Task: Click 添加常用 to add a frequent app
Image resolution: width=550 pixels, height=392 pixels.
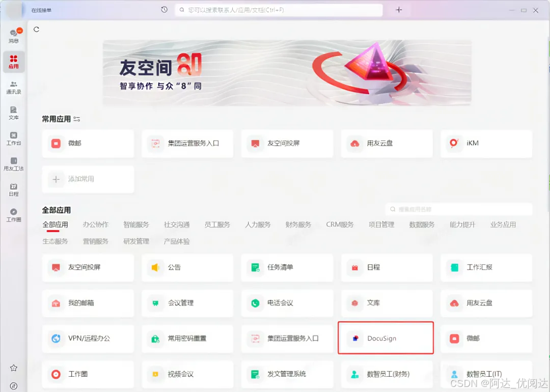Action: click(88, 179)
